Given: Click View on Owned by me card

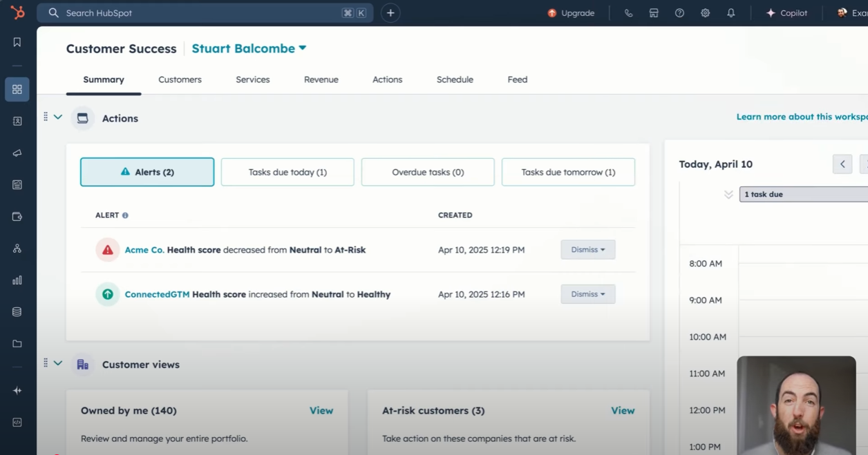Looking at the screenshot, I should pyautogui.click(x=321, y=410).
